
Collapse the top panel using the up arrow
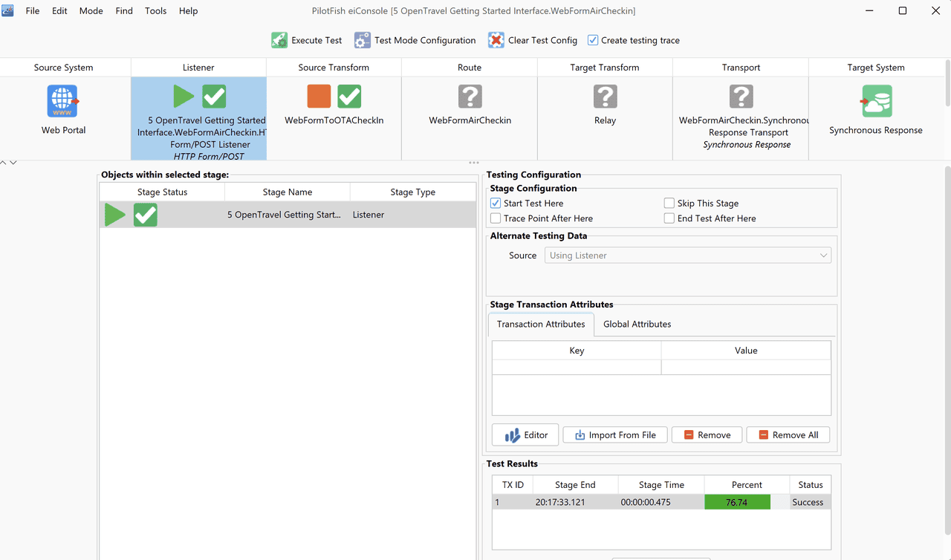click(x=3, y=163)
